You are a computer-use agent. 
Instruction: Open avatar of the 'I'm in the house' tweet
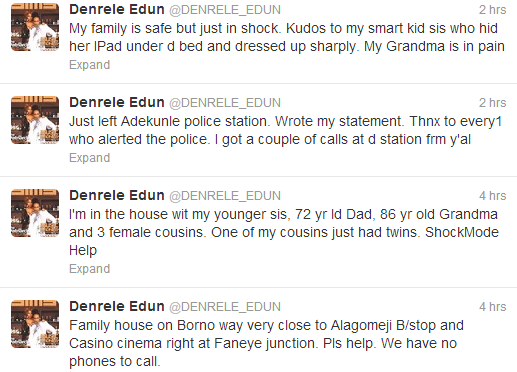(35, 213)
